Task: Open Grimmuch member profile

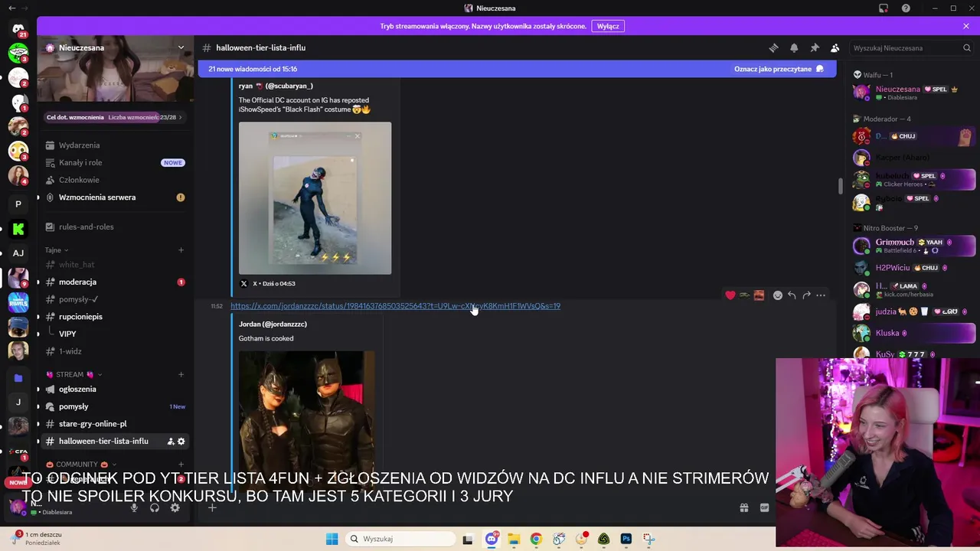Action: click(914, 246)
